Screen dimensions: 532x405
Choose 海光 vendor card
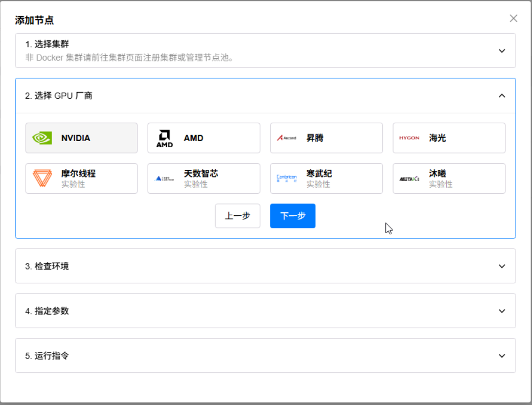[449, 138]
